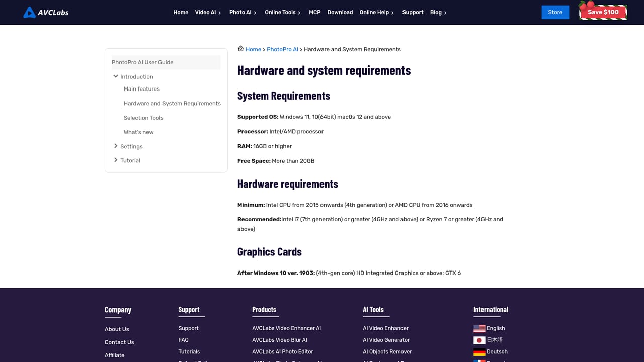Viewport: 644px width, 362px height.
Task: Open the Blog dropdown menu
Action: (x=438, y=12)
